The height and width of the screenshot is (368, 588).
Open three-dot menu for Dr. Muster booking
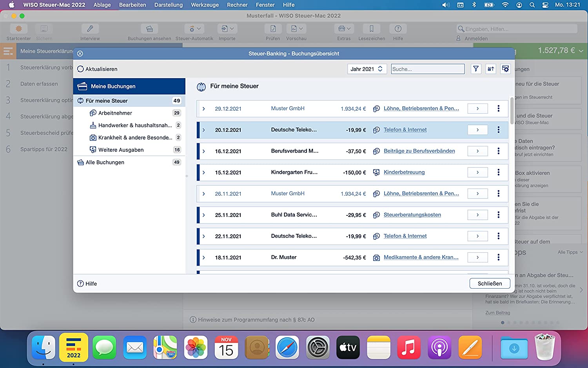(x=498, y=257)
